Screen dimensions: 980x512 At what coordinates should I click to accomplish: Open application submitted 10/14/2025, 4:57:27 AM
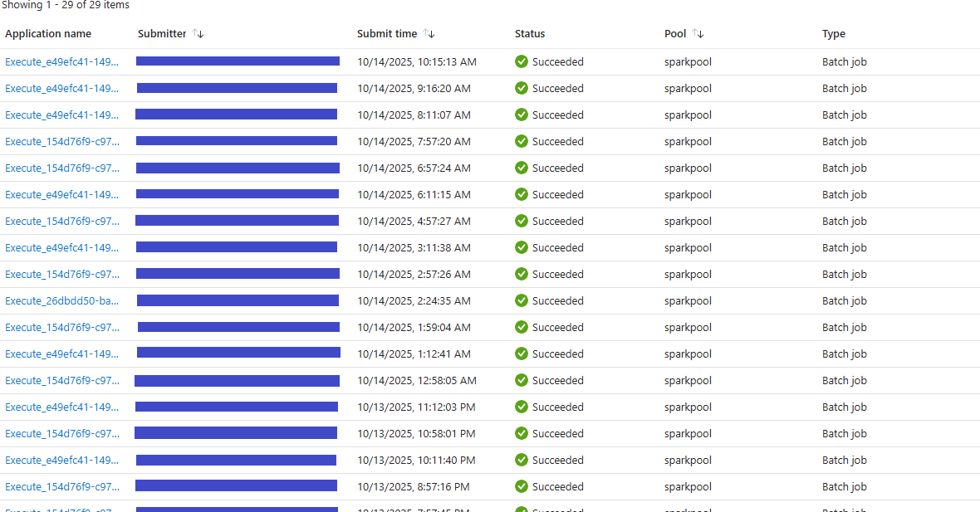[62, 221]
